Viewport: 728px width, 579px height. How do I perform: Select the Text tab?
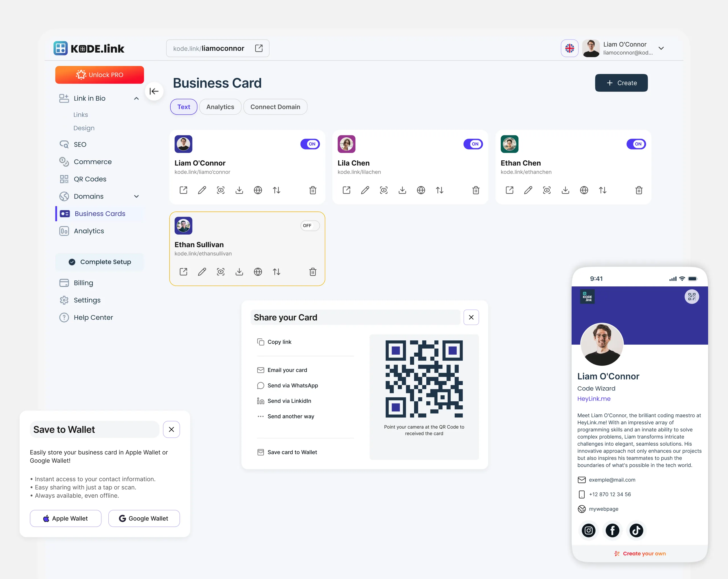(184, 107)
